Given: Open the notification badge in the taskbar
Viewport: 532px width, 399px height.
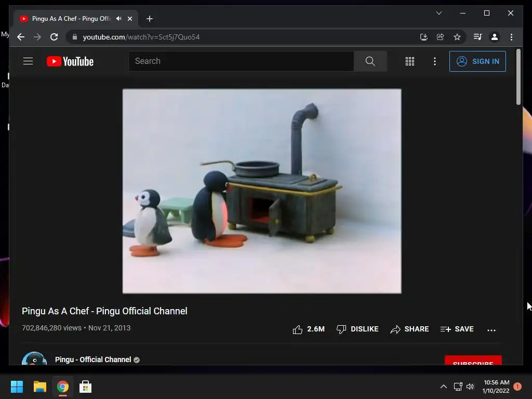Looking at the screenshot, I should tap(517, 387).
